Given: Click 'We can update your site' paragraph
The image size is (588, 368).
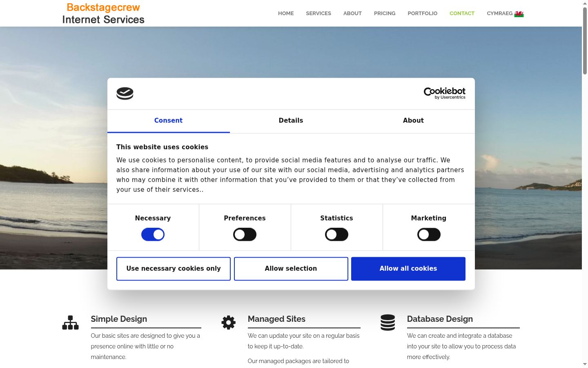Looking at the screenshot, I should (x=304, y=341).
